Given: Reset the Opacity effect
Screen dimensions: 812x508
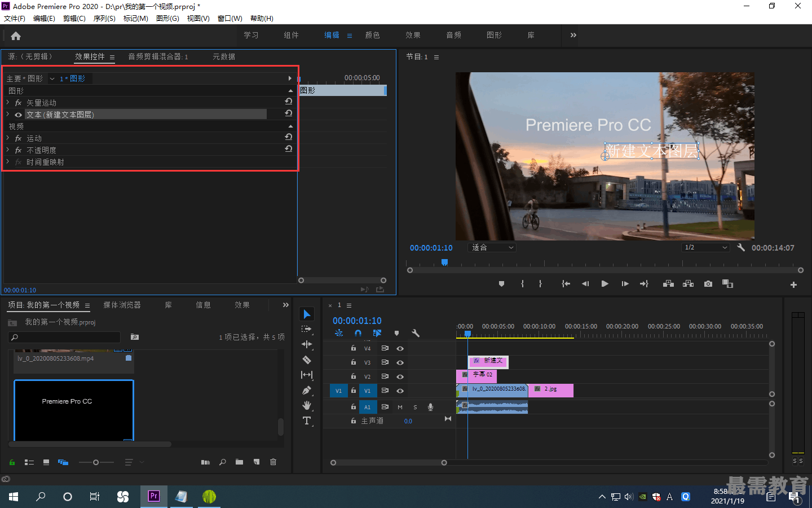Looking at the screenshot, I should tap(288, 148).
